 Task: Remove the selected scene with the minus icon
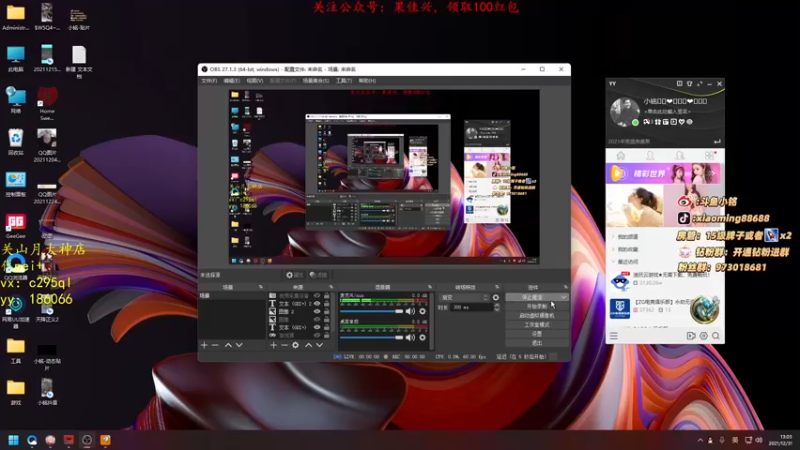click(x=215, y=345)
